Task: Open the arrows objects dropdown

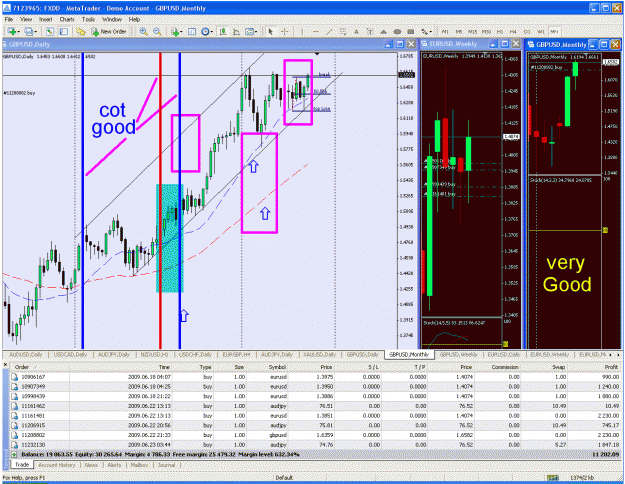Action: tap(426, 31)
